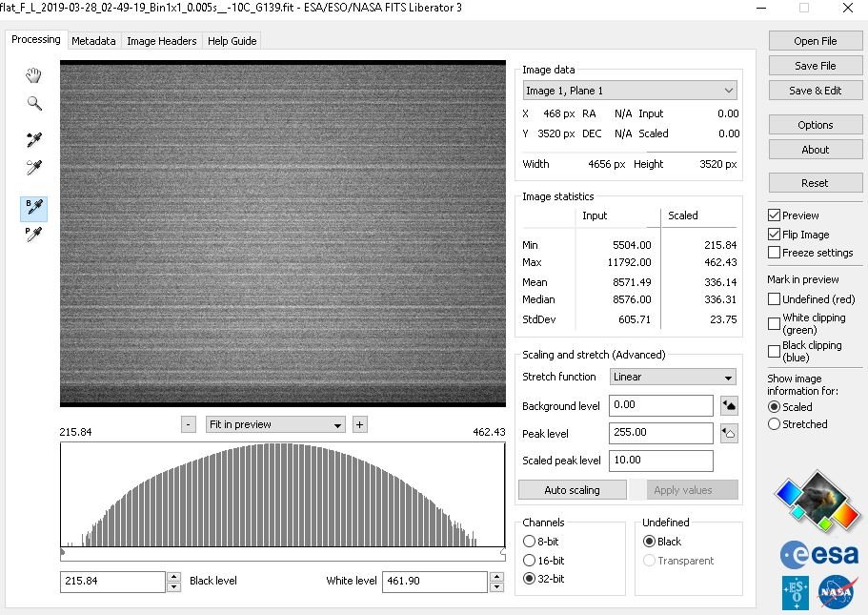
Task: Minimize the FITS Liberator window
Action: 761,8
